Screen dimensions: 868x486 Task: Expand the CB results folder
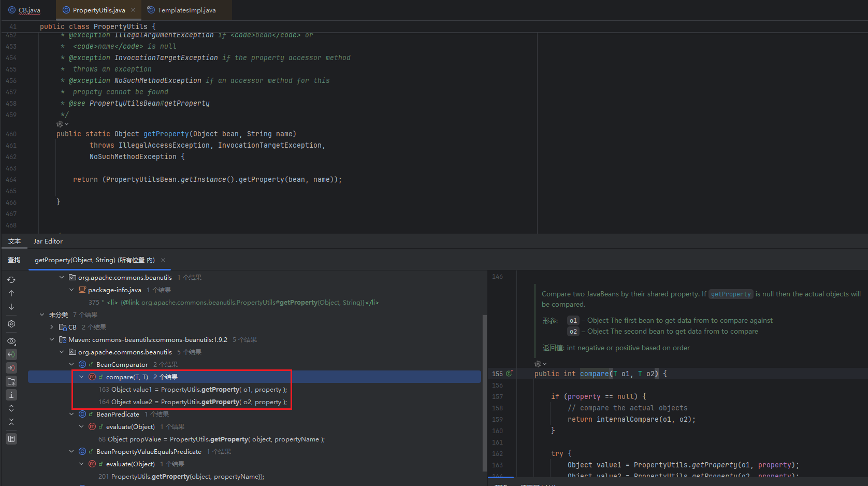(52, 327)
